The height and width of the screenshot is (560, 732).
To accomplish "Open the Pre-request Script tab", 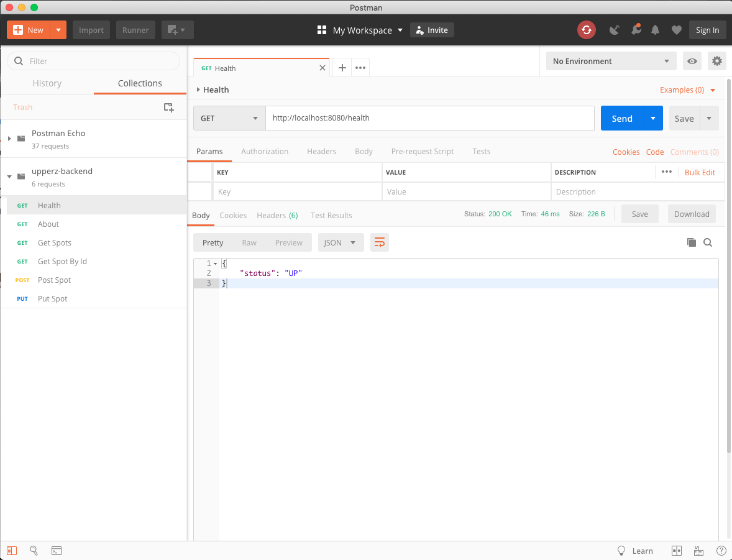I will 423,151.
